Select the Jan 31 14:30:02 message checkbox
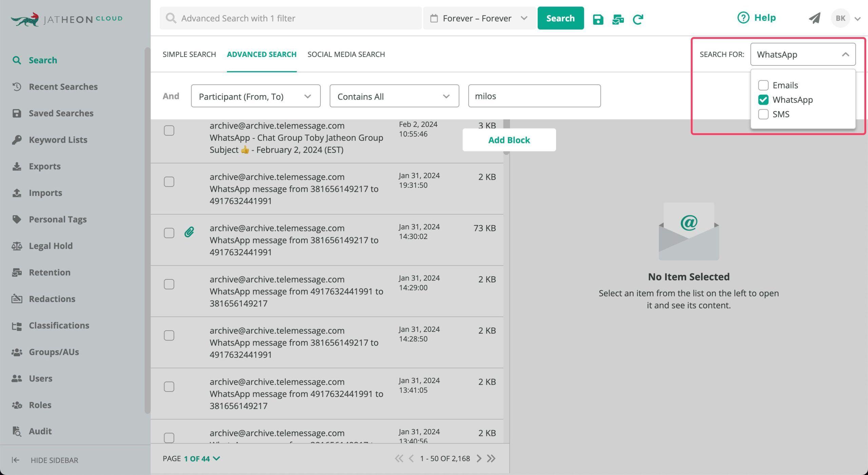Image resolution: width=868 pixels, height=475 pixels. [x=169, y=233]
